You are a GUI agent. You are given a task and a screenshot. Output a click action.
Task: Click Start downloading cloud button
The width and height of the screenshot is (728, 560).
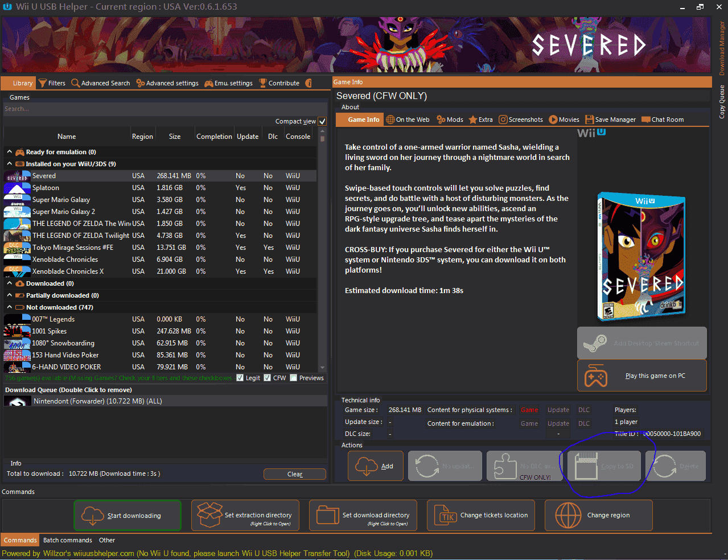[127, 516]
